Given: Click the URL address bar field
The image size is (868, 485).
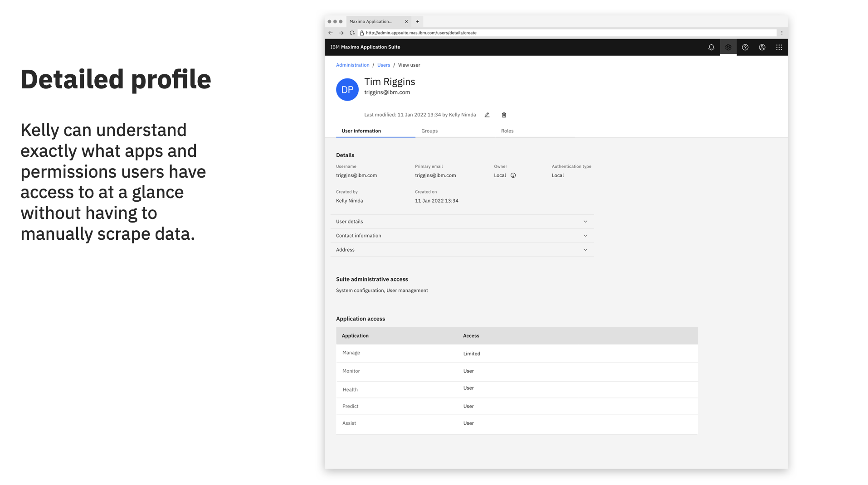Looking at the screenshot, I should (567, 33).
